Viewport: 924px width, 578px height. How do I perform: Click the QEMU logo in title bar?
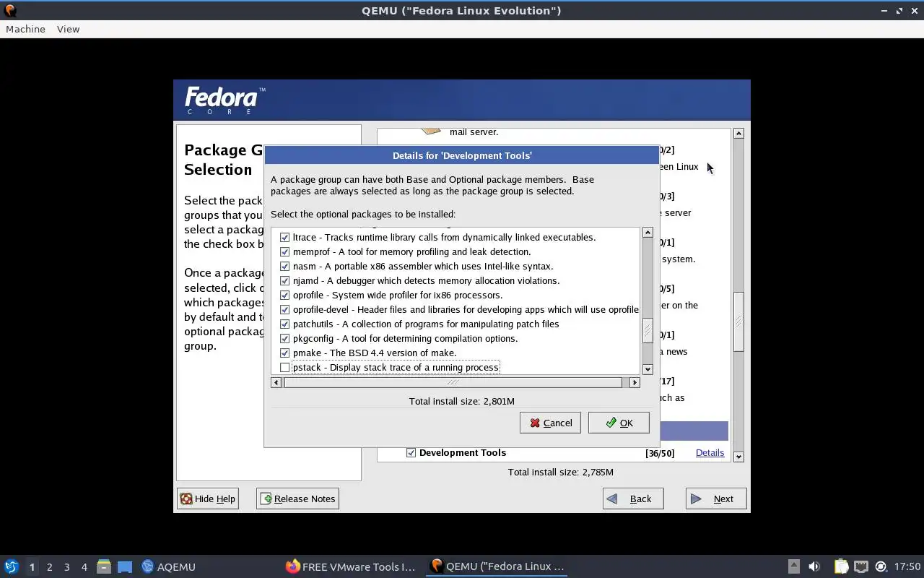tap(10, 10)
